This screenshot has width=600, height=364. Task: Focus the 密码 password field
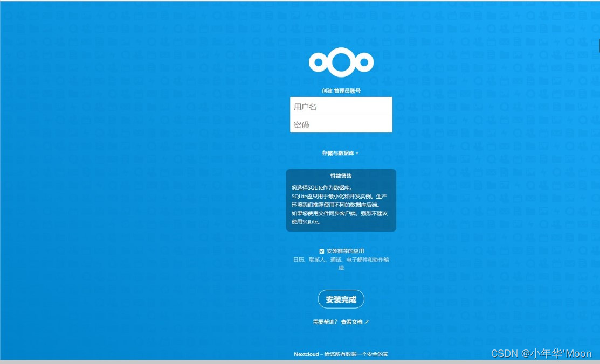tap(341, 124)
